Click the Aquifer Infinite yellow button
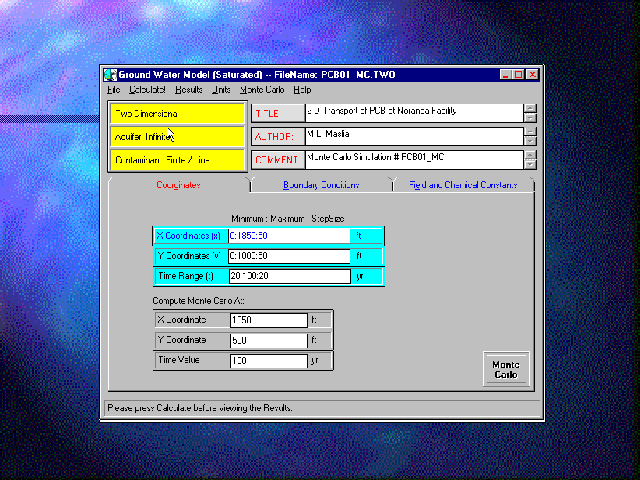Viewport: 640px width, 480px height. [177, 137]
